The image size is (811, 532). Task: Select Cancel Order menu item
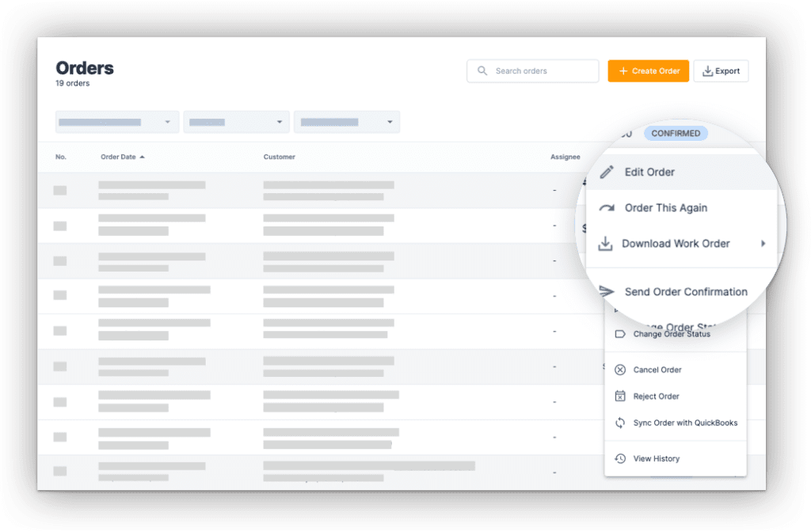(676, 370)
